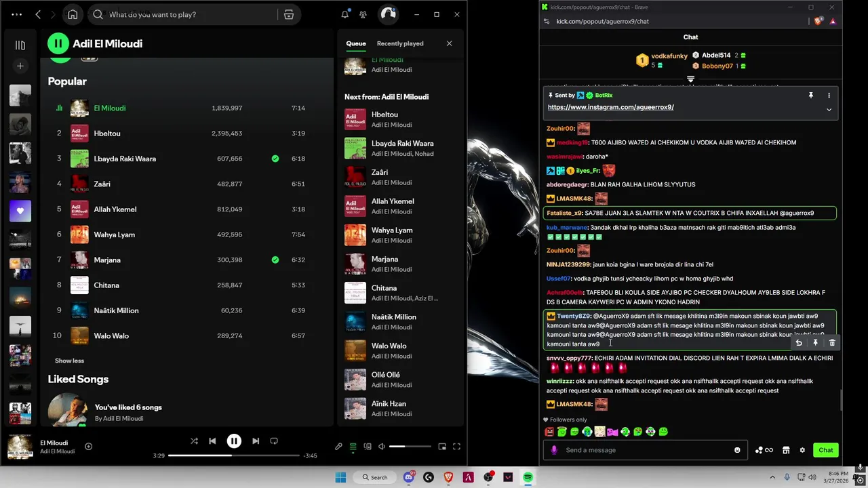Viewport: 868px width, 488px height.
Task: Toggle the queue button in player bar
Action: (x=353, y=447)
